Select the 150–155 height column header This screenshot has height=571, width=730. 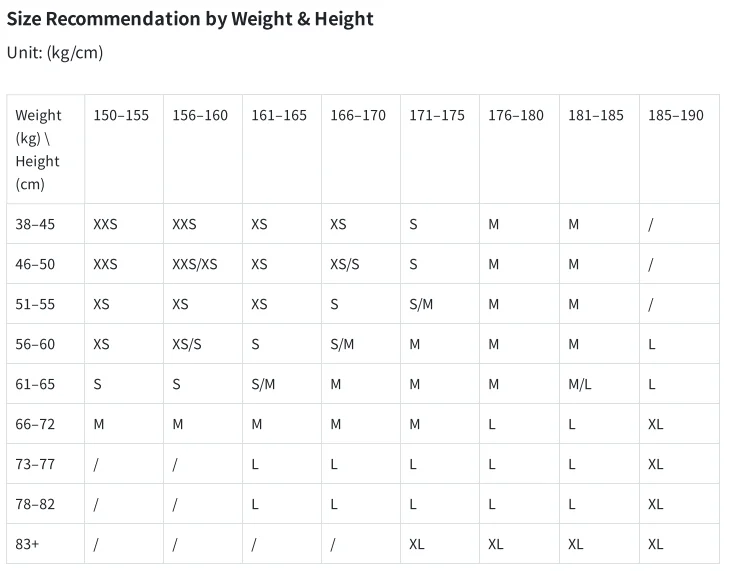[121, 115]
